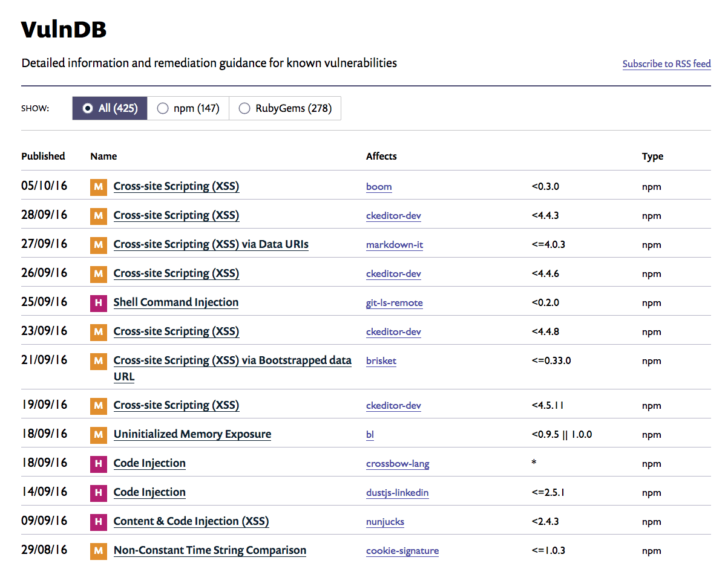Viewport: 728px width, 563px height.
Task: Open the Cross-site Scripting (XSS) entry dated 05/10/16
Action: 176,186
